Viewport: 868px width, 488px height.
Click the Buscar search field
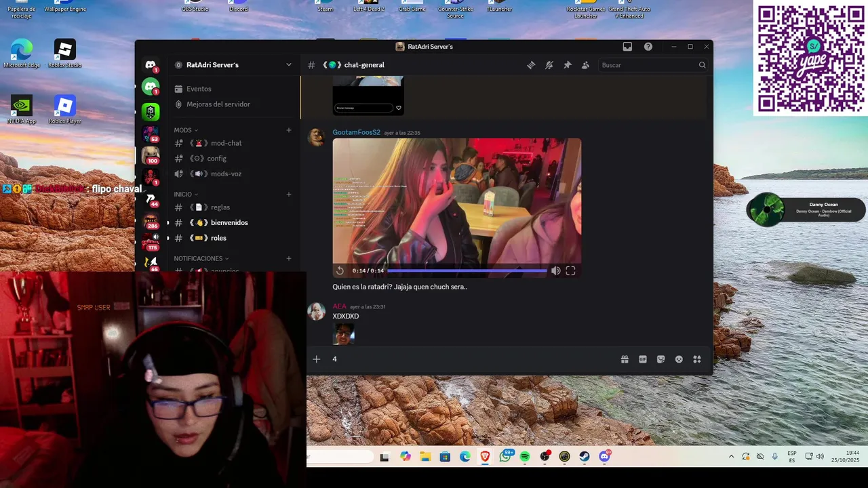(x=653, y=65)
